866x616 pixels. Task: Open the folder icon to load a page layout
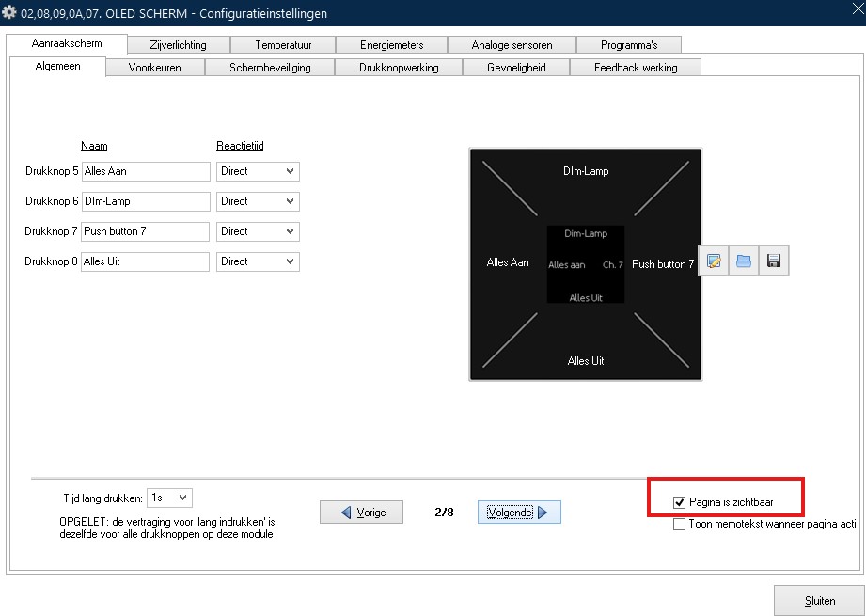pos(744,261)
